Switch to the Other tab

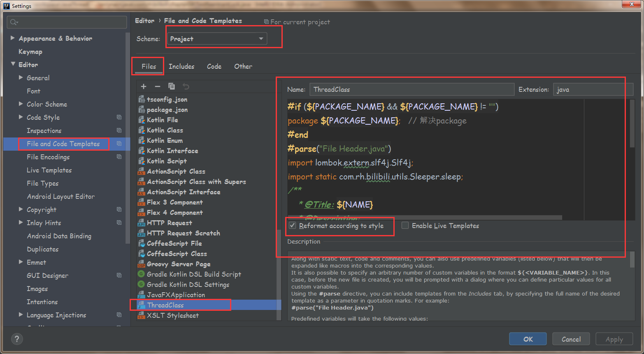(x=243, y=66)
